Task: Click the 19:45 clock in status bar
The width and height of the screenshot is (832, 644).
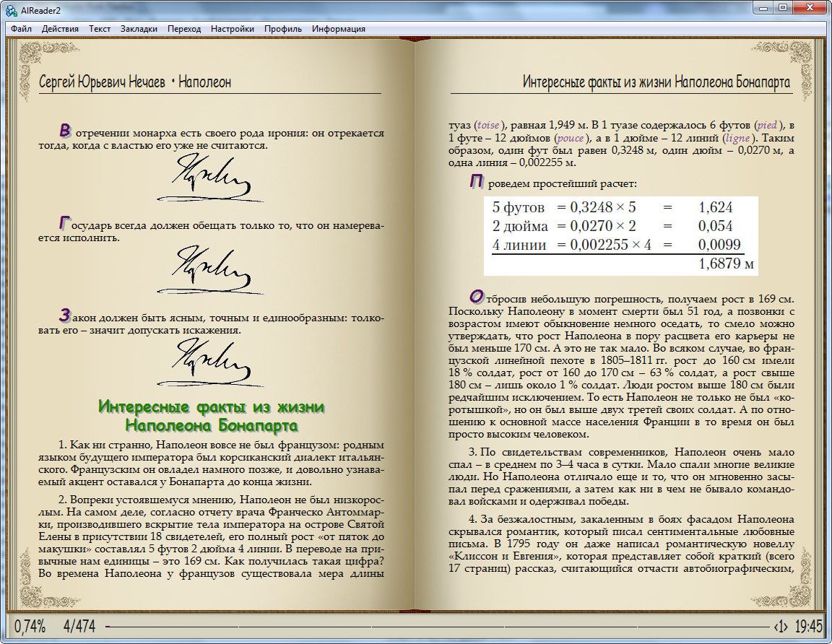Action: coord(809,626)
